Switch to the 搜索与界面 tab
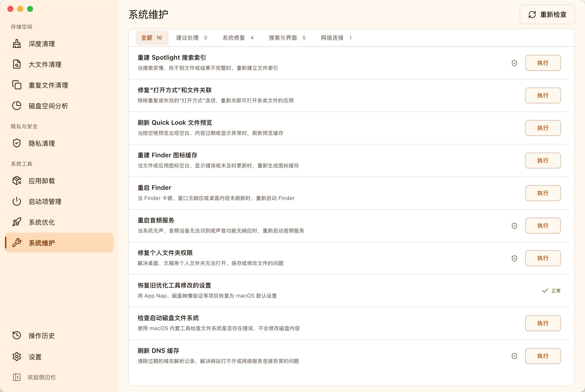The image size is (585, 392). pos(287,38)
